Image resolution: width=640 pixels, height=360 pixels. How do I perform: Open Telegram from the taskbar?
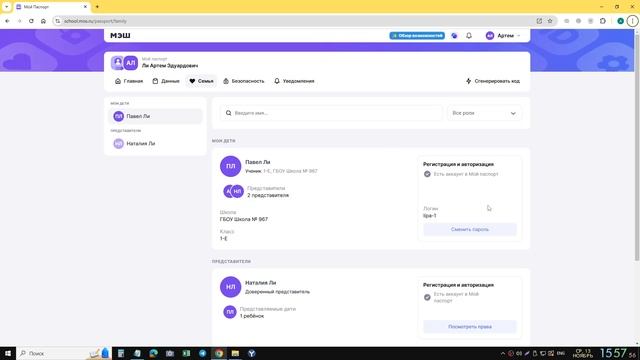click(x=202, y=353)
